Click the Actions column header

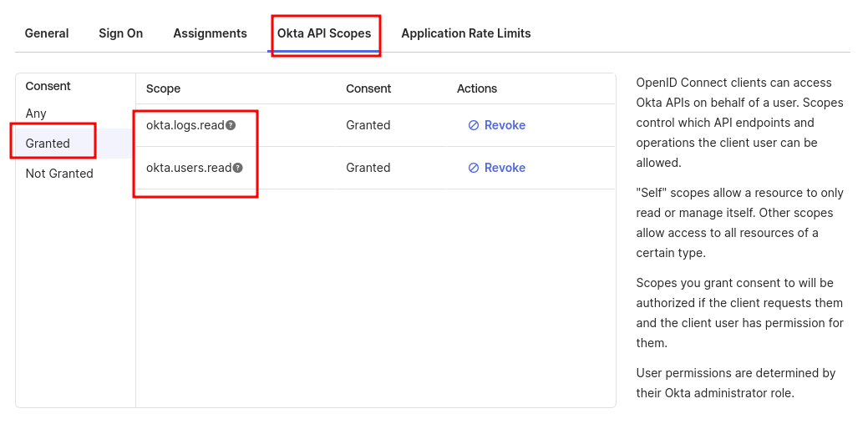pos(477,89)
